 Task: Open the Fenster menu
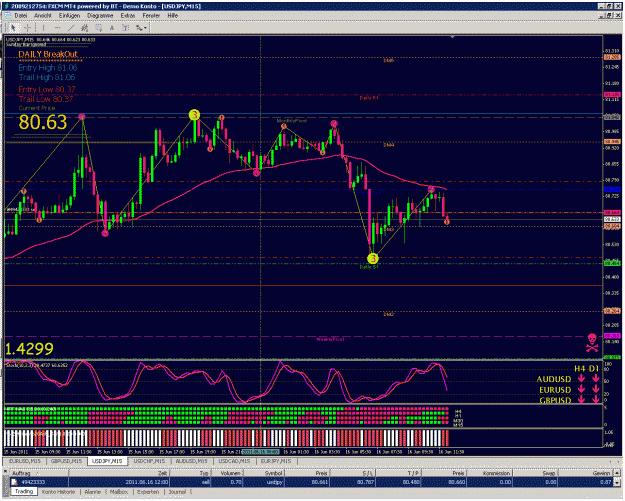click(151, 16)
